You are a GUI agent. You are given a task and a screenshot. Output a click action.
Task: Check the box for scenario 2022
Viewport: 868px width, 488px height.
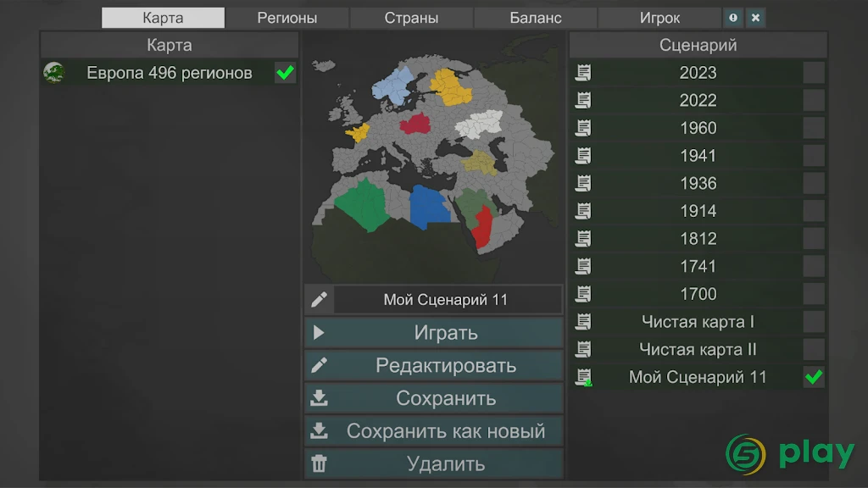pyautogui.click(x=814, y=100)
